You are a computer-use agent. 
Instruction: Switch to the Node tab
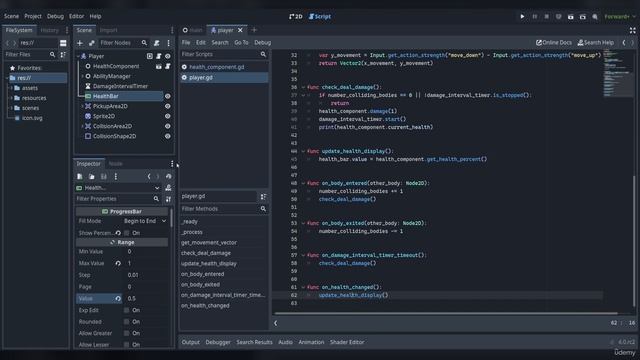tap(116, 164)
